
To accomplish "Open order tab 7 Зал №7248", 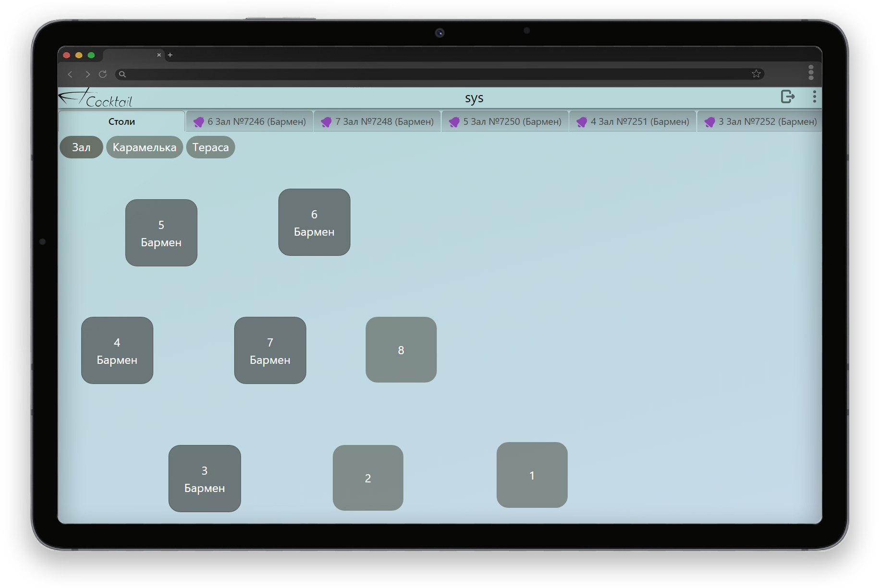I will point(378,122).
